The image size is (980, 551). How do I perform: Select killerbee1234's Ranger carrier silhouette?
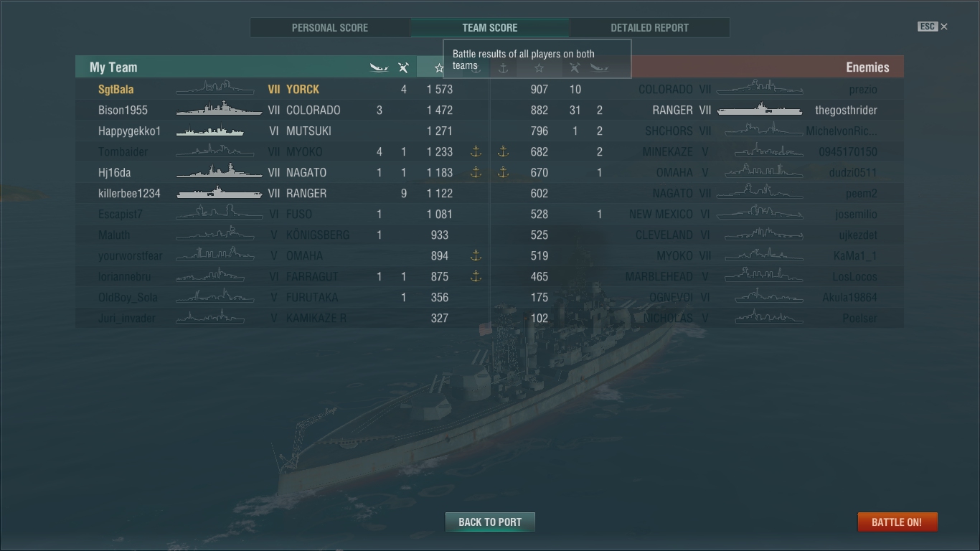coord(219,192)
